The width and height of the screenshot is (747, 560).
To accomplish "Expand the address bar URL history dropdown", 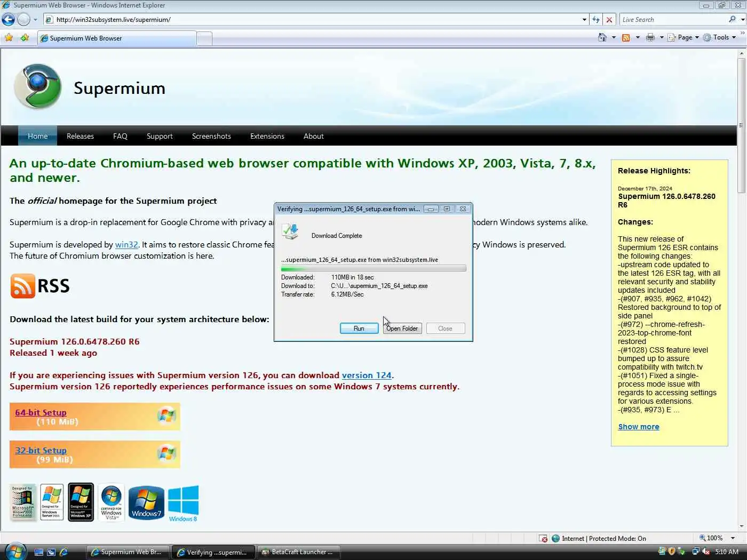I will pos(584,20).
